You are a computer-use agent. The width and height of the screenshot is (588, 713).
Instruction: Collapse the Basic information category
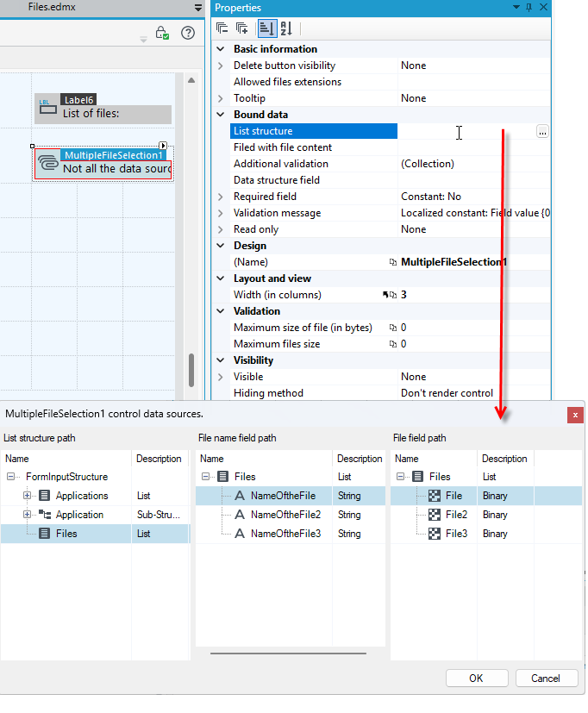coord(221,48)
